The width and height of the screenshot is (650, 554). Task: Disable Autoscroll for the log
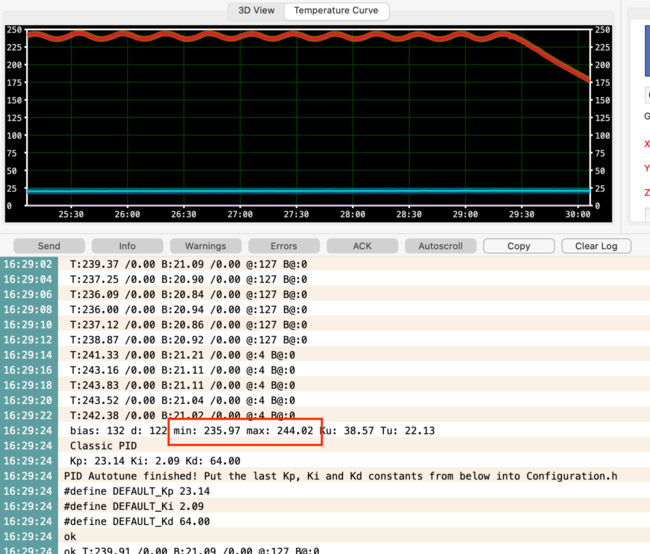click(440, 245)
